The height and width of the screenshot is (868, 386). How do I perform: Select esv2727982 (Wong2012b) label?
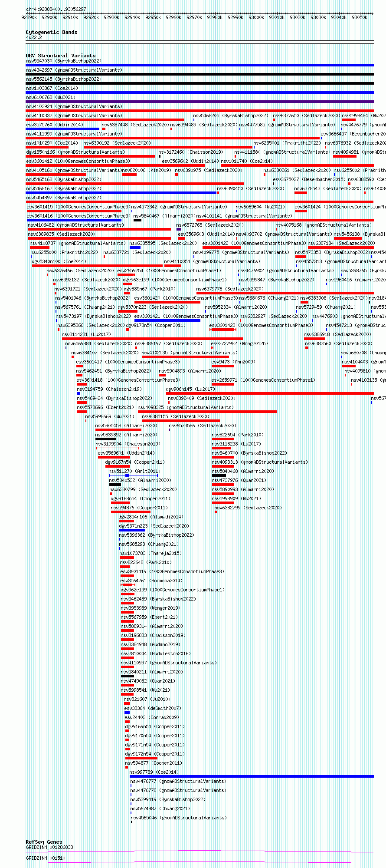(x=239, y=343)
